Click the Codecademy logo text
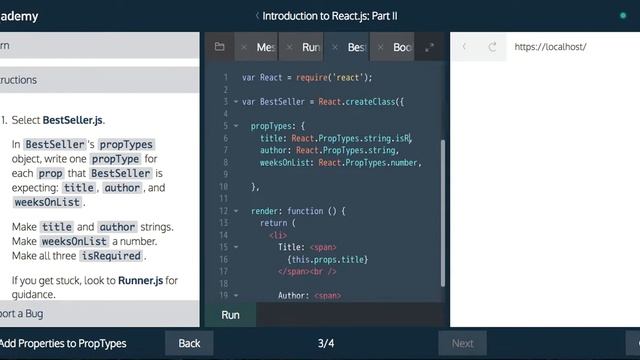This screenshot has height=360, width=640. coord(19,16)
